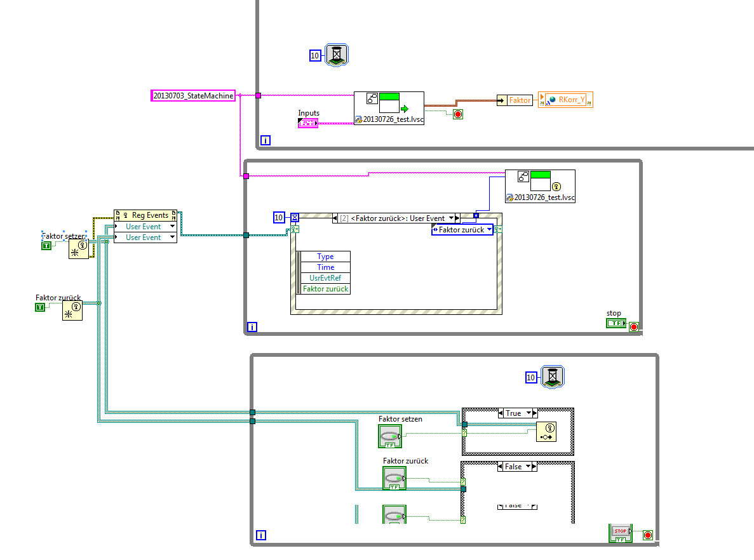Select the constant 10 beside the top wait timer

[314, 55]
